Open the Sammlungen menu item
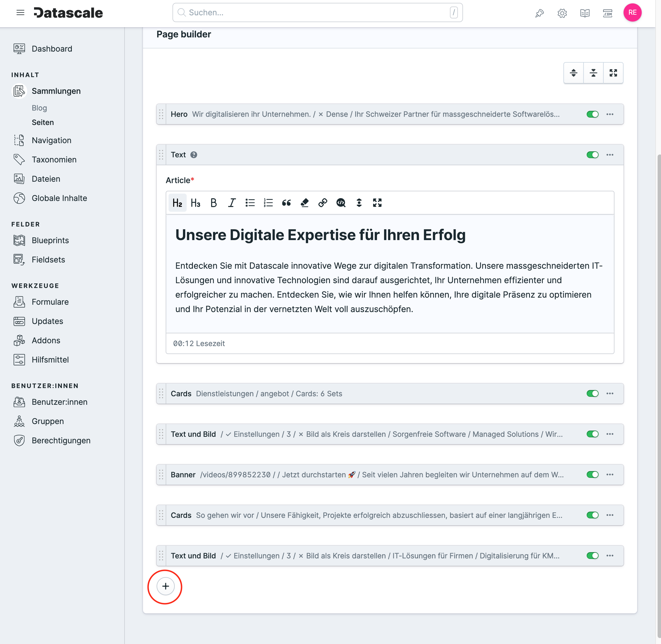The width and height of the screenshot is (661, 644). pyautogui.click(x=56, y=91)
